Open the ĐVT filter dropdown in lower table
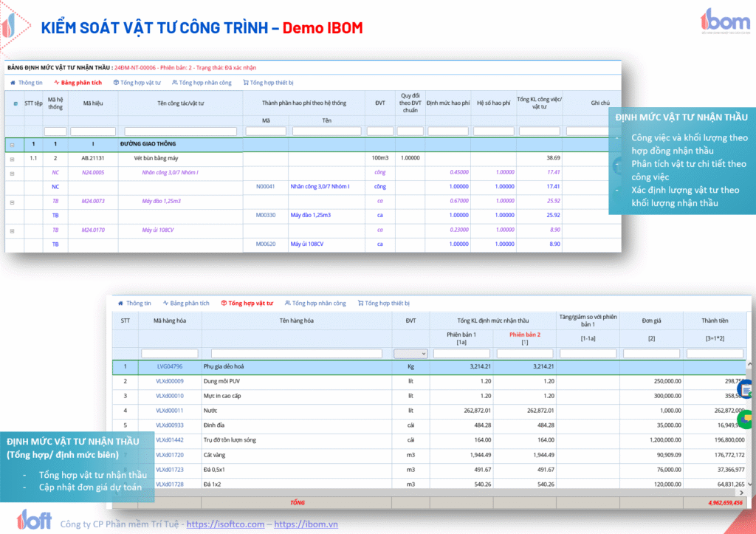 410,354
